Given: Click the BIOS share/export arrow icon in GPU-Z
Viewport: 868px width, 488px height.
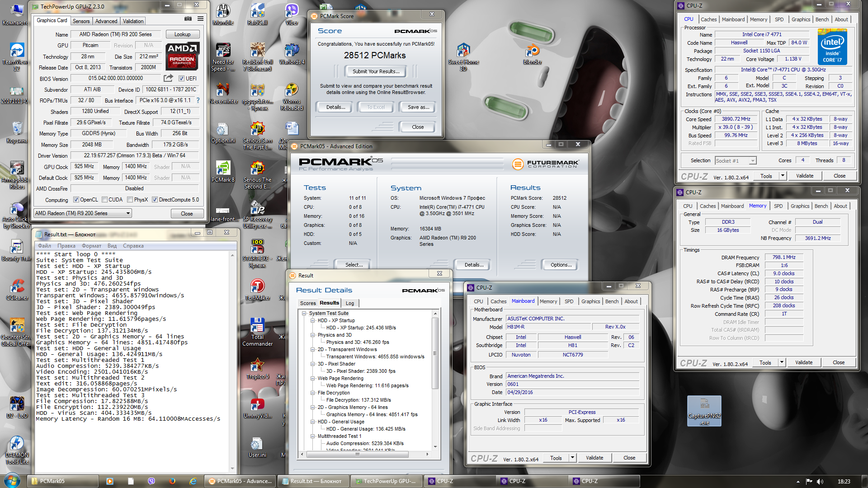Looking at the screenshot, I should point(168,78).
